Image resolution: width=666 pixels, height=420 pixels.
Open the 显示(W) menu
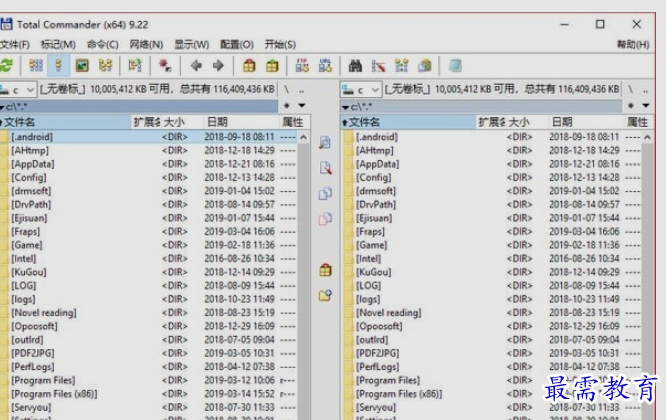(192, 45)
